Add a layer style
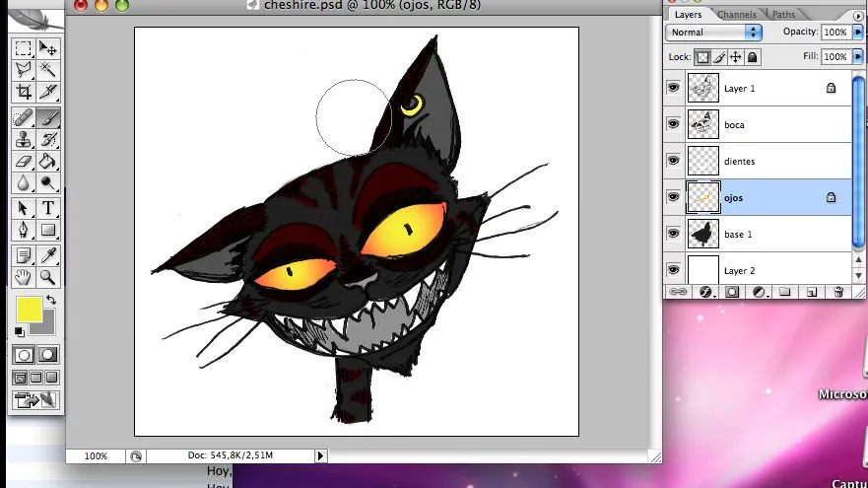This screenshot has height=488, width=868. point(705,292)
